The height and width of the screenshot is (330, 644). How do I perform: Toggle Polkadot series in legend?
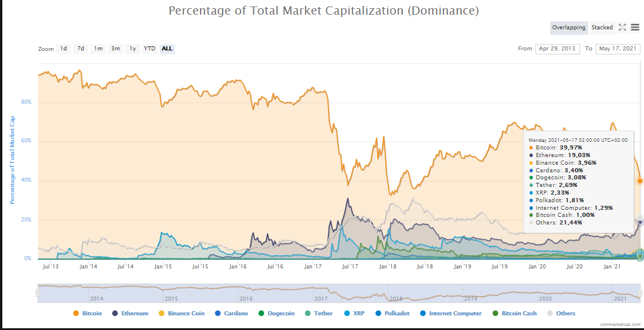tap(392, 313)
